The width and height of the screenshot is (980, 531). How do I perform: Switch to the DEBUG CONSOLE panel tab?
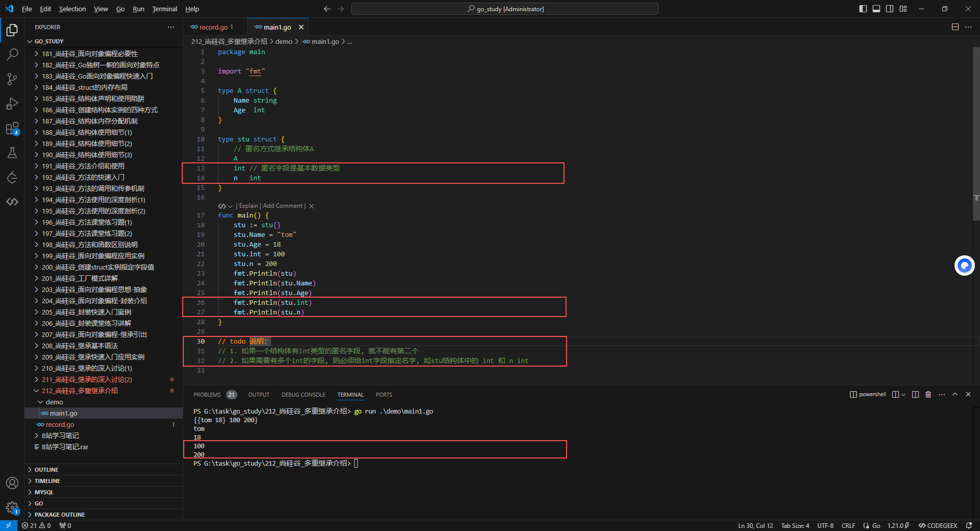point(303,395)
